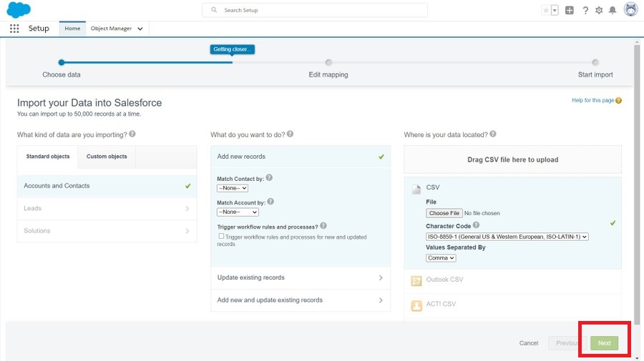
Task: Click help icon beside Character Code
Action: click(x=476, y=224)
